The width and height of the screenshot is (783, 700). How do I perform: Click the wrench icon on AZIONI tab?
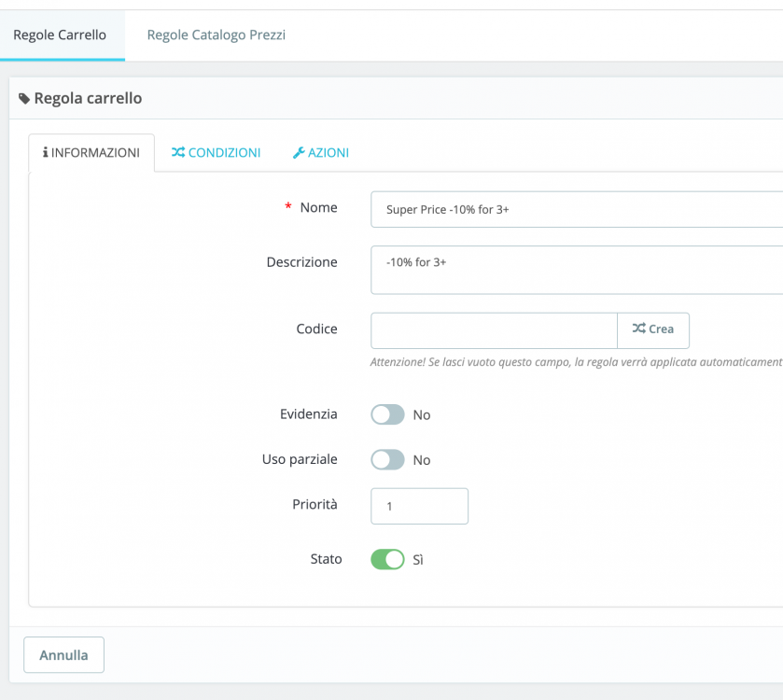click(x=299, y=152)
